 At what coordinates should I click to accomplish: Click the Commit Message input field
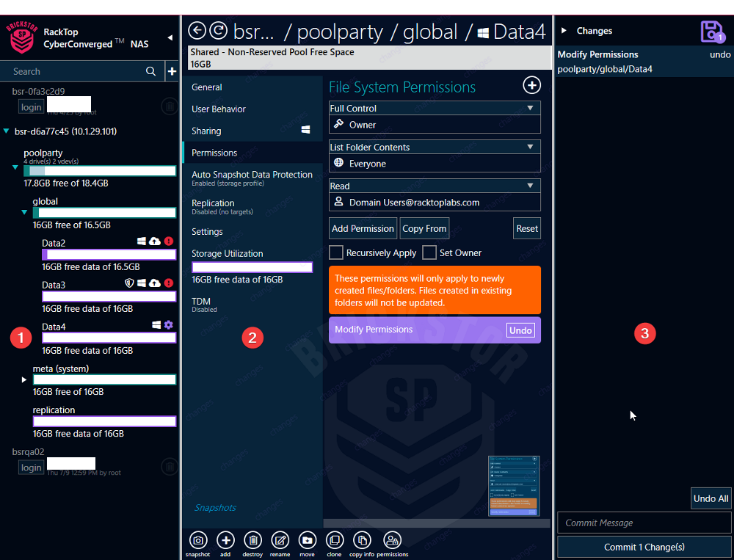644,523
